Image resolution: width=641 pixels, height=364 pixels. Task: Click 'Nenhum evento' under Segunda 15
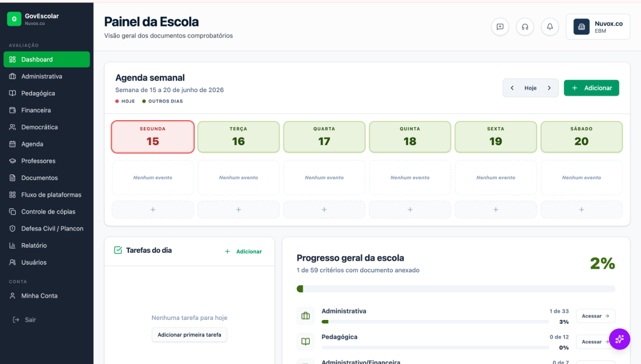point(153,178)
